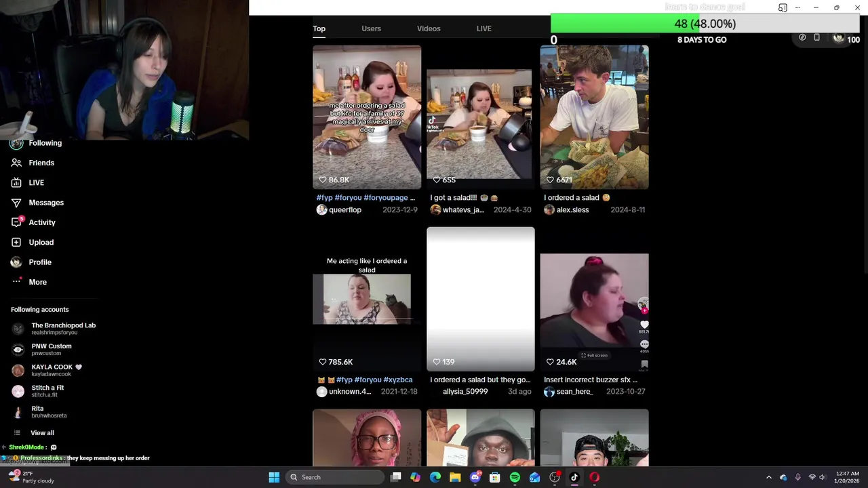Open File Explorer from taskbar
868x488 pixels.
point(455,477)
